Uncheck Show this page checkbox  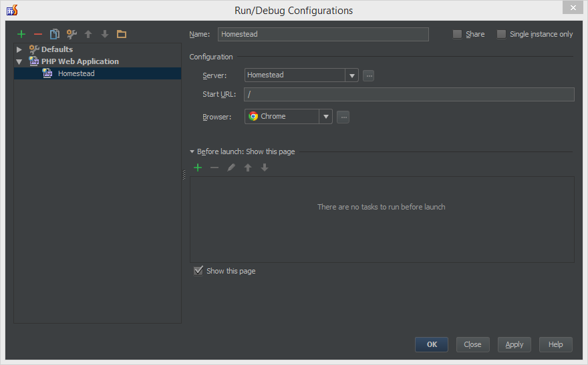(198, 271)
